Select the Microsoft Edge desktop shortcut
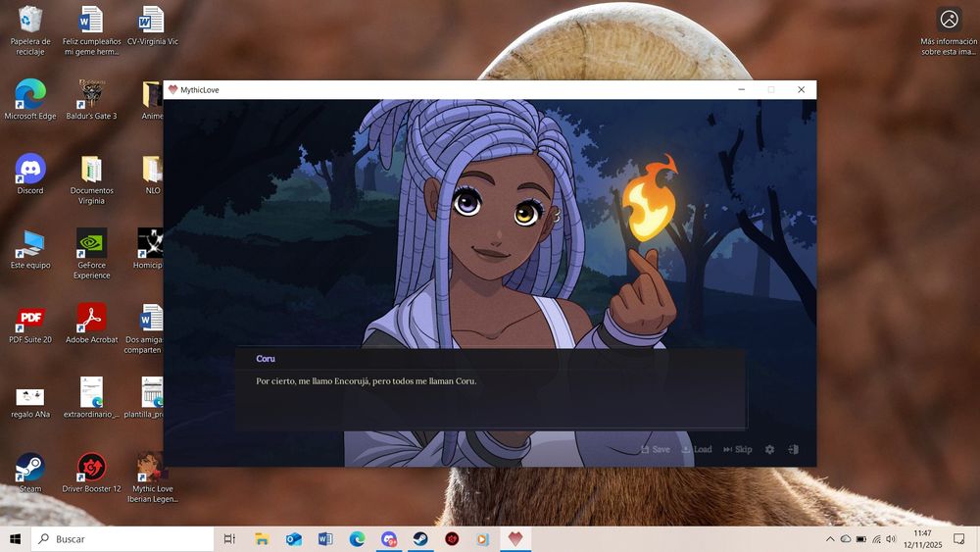 [30, 100]
